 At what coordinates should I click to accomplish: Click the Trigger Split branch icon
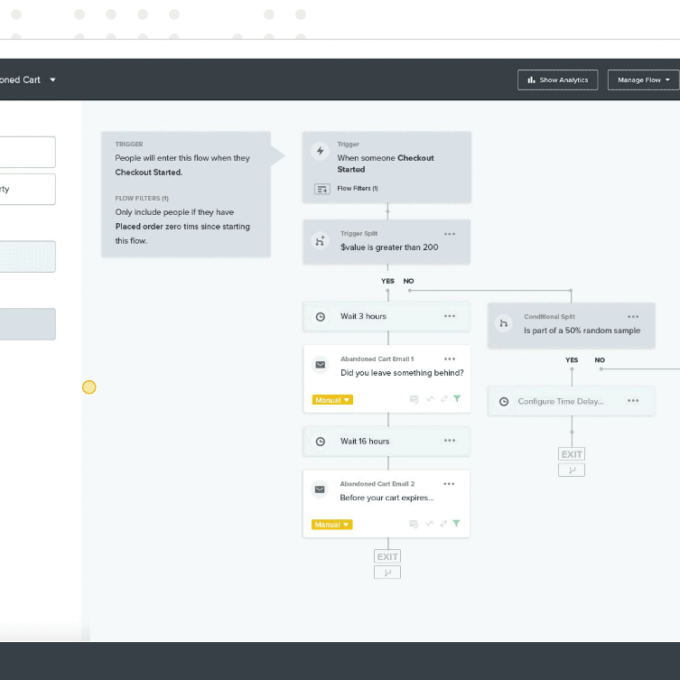[320, 241]
